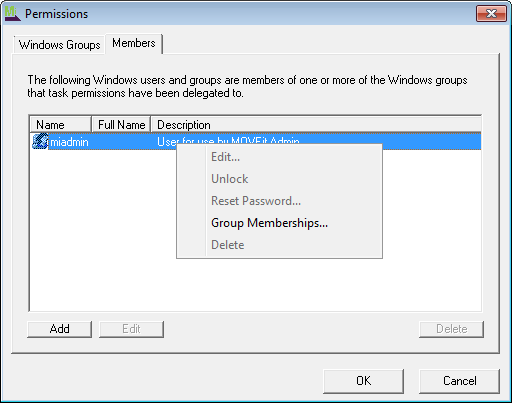Click the Edit button below the list
Viewport: 512px width, 403px height.
click(x=131, y=329)
